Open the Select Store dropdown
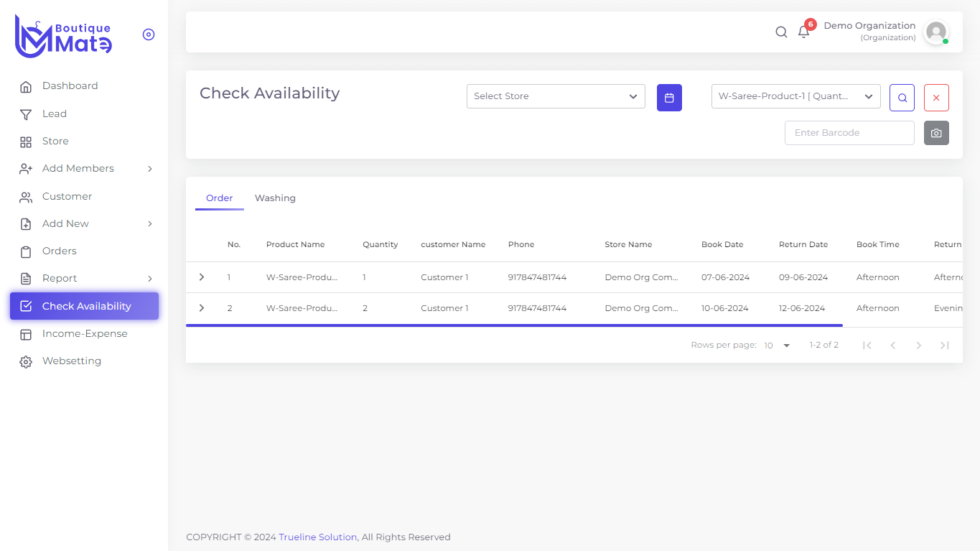The height and width of the screenshot is (551, 980). (x=556, y=96)
